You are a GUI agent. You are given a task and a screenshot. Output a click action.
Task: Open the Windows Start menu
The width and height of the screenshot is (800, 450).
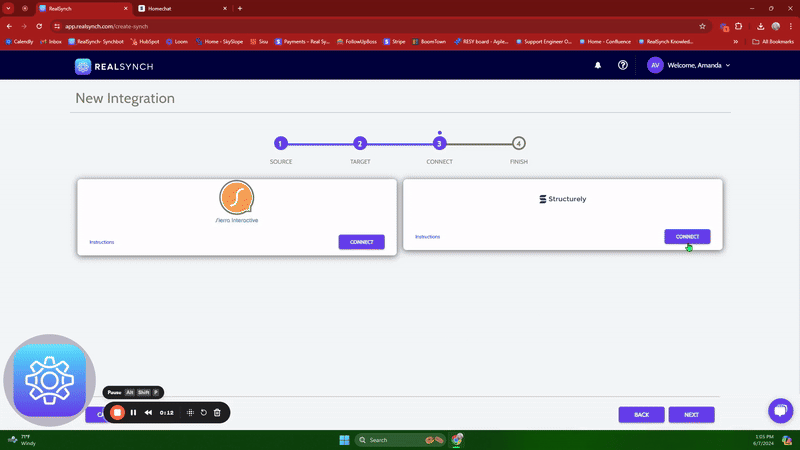coord(344,440)
